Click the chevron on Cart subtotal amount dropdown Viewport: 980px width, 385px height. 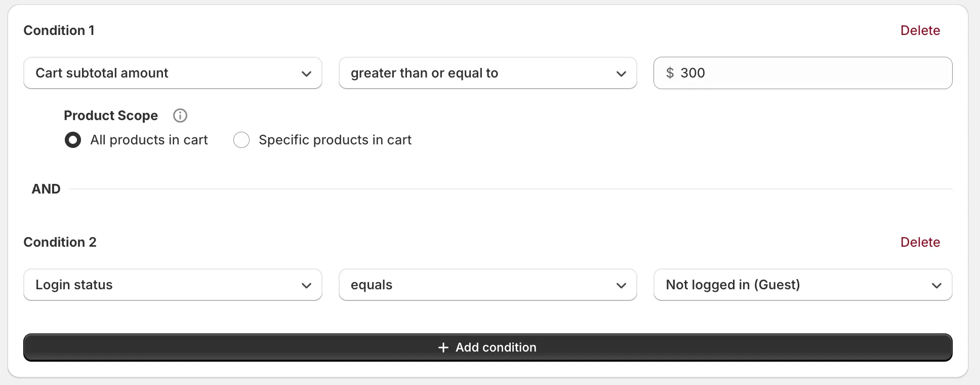pos(306,73)
